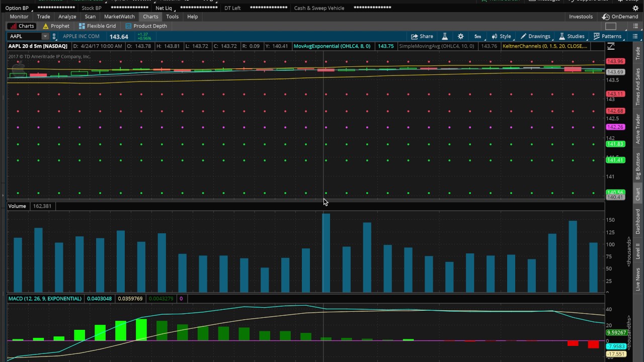This screenshot has width=644, height=362.
Task: Click the chart scale icon above price axis
Action: [611, 46]
